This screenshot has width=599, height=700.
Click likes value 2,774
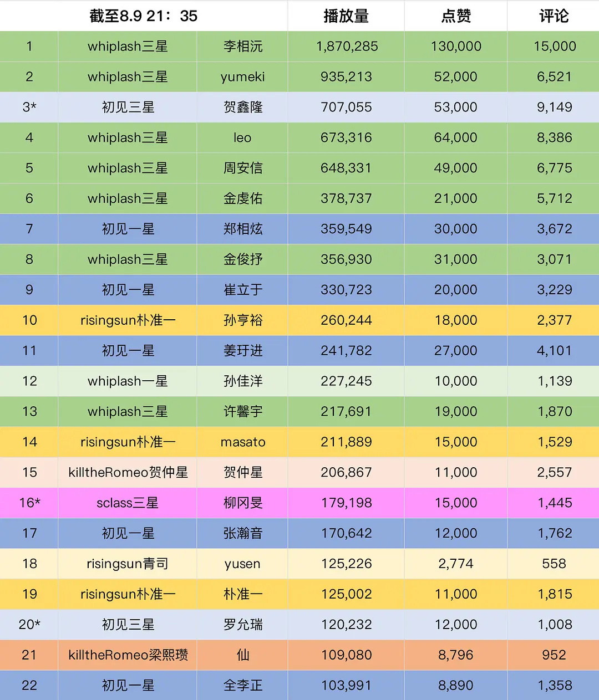click(456, 564)
